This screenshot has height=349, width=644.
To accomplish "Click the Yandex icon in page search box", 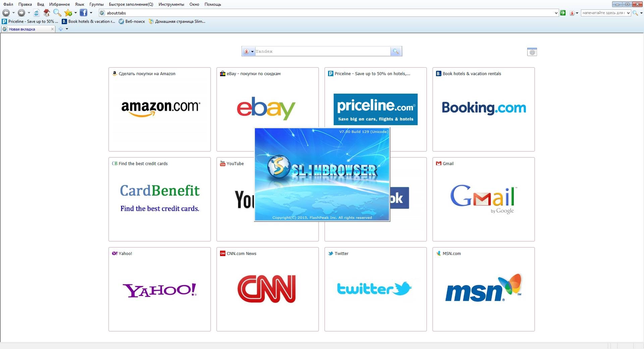I will pos(246,51).
